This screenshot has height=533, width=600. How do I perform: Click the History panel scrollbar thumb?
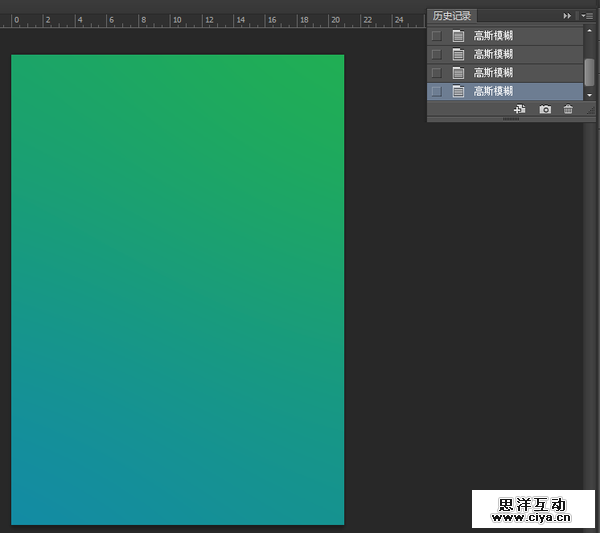tap(589, 70)
